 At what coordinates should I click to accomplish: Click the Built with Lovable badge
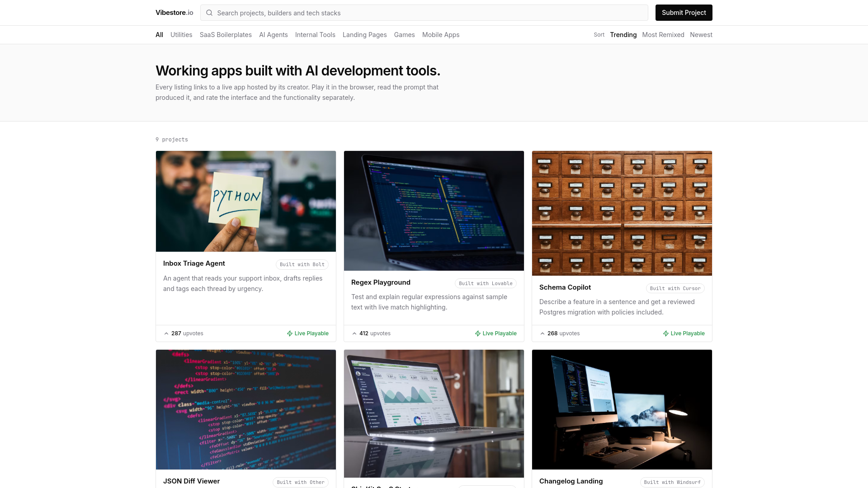click(486, 283)
